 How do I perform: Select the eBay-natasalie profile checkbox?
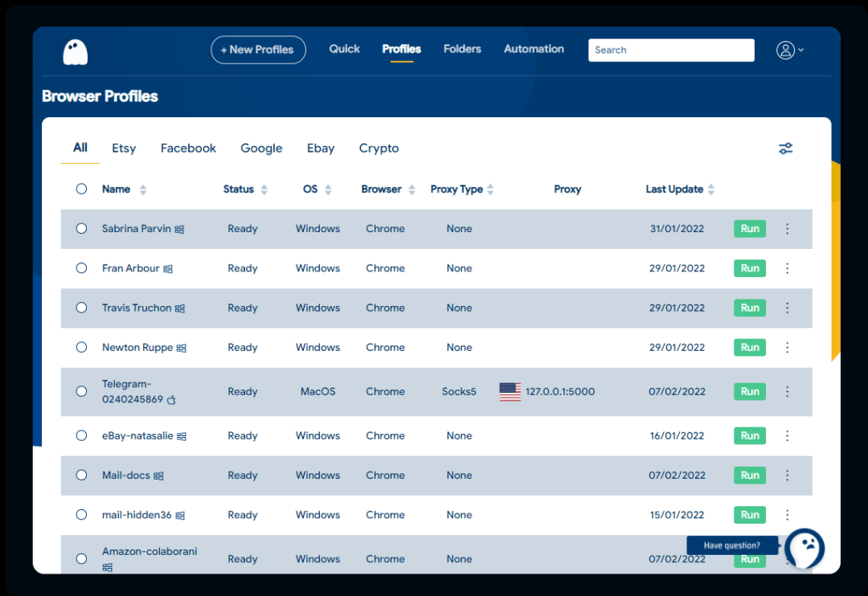coord(81,435)
